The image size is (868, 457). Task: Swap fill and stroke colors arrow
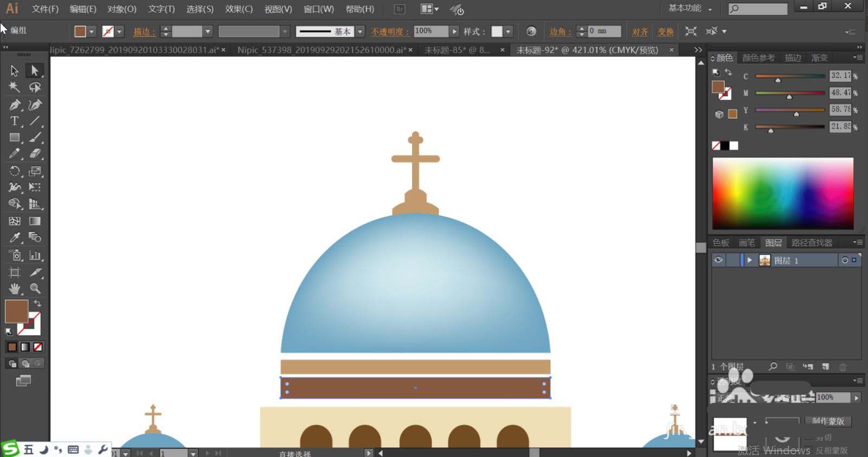coord(37,304)
